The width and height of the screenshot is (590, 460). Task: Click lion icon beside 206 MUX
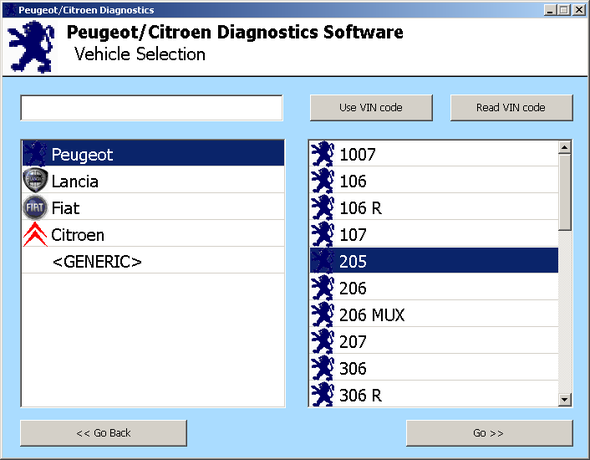tap(322, 314)
